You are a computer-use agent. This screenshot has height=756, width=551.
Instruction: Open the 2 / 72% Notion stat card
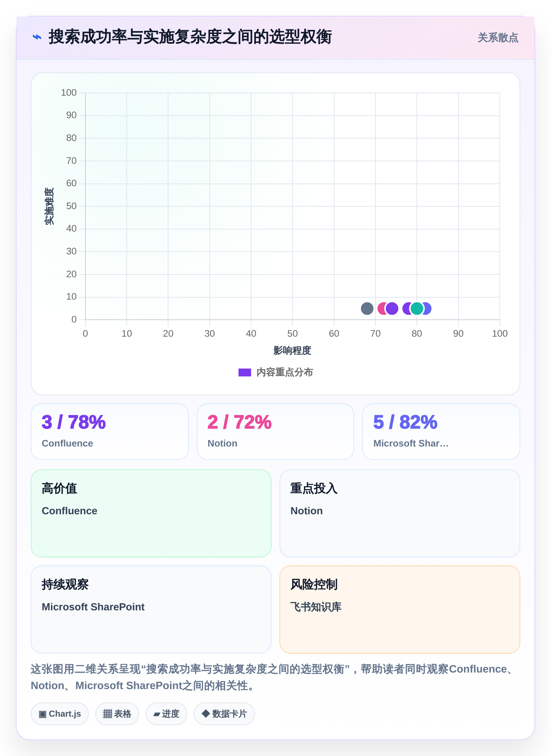pos(275,432)
